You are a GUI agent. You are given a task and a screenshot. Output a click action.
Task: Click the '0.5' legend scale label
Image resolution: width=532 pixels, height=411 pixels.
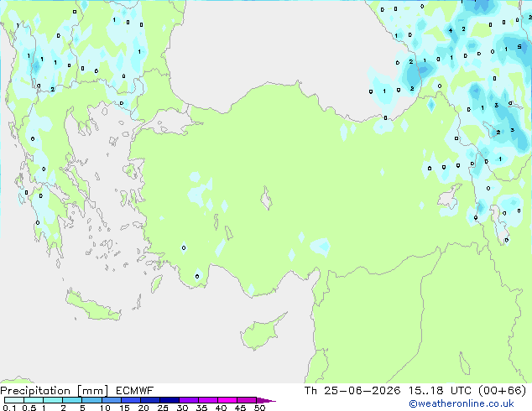point(29,408)
